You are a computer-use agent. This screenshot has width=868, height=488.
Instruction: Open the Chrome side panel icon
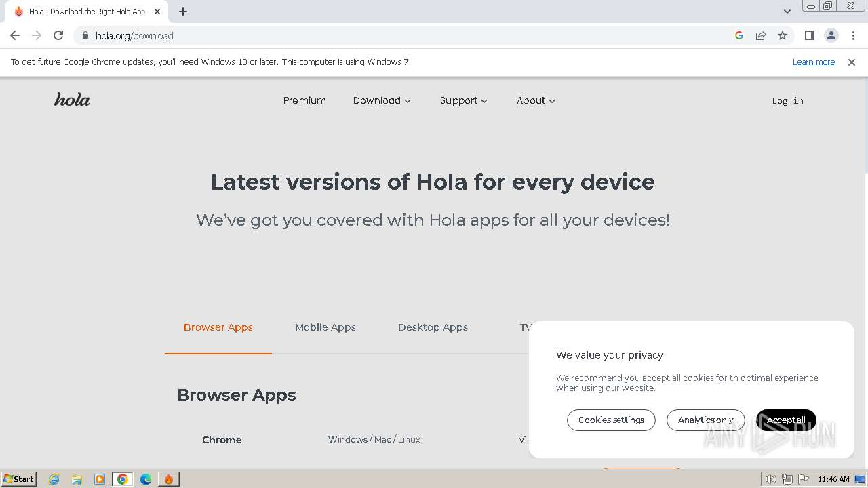(x=809, y=35)
